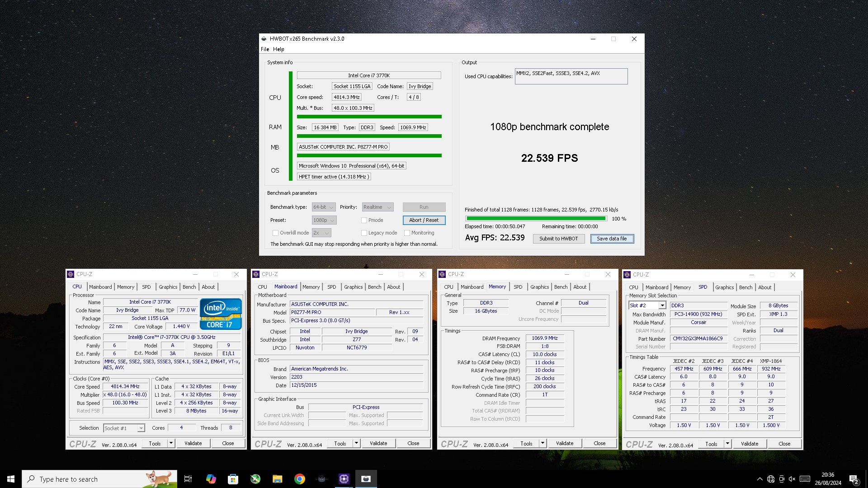Open the Windows Start menu
868x488 pixels.
[11, 479]
